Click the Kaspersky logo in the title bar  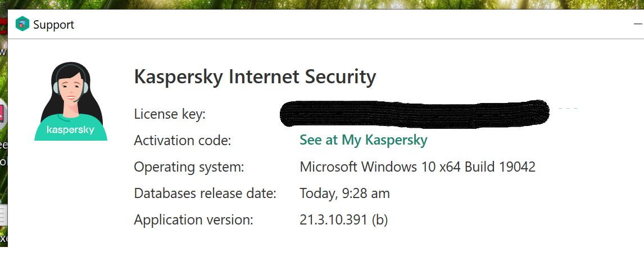click(22, 24)
